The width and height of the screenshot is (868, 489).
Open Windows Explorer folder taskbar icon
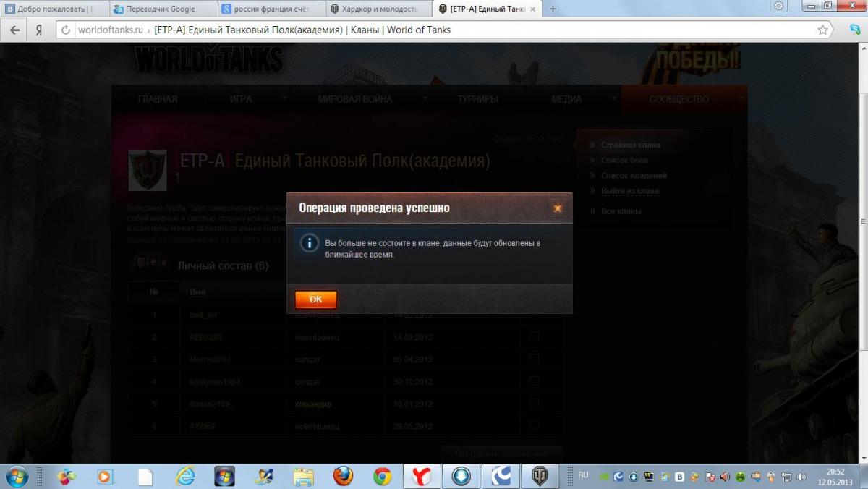tap(304, 476)
